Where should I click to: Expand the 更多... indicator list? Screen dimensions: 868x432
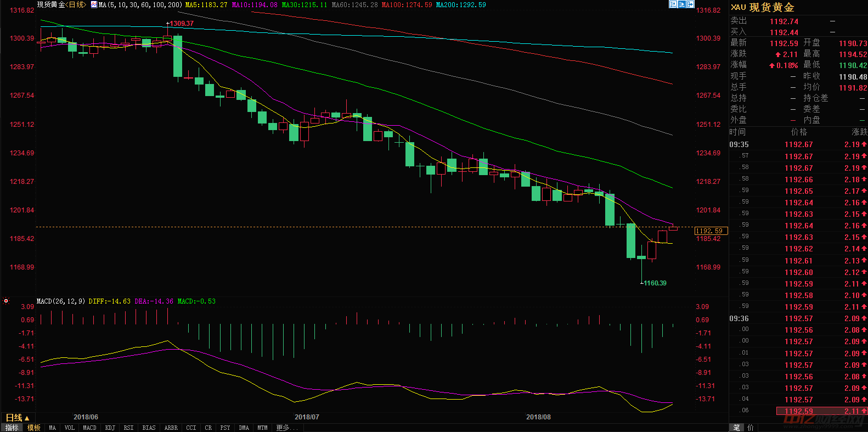(x=286, y=428)
